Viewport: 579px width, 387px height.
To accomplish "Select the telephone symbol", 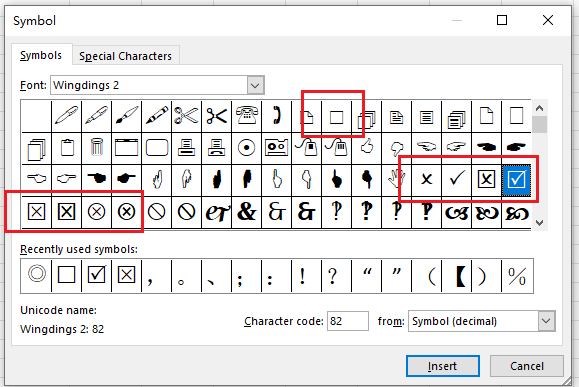I will click(247, 116).
